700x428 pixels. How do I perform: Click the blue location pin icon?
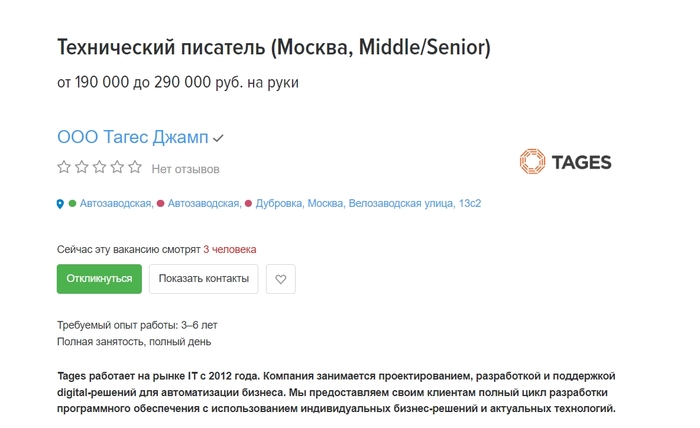tap(60, 204)
